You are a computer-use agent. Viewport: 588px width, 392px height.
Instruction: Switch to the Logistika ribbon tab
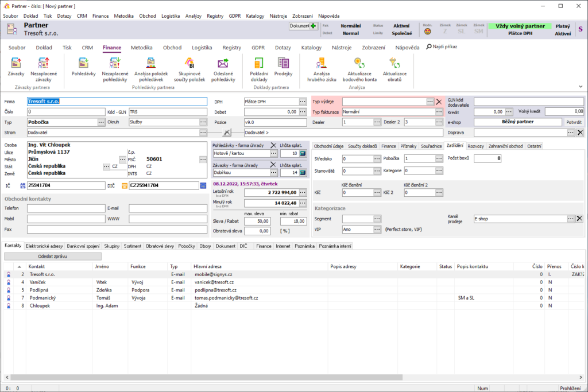click(202, 48)
